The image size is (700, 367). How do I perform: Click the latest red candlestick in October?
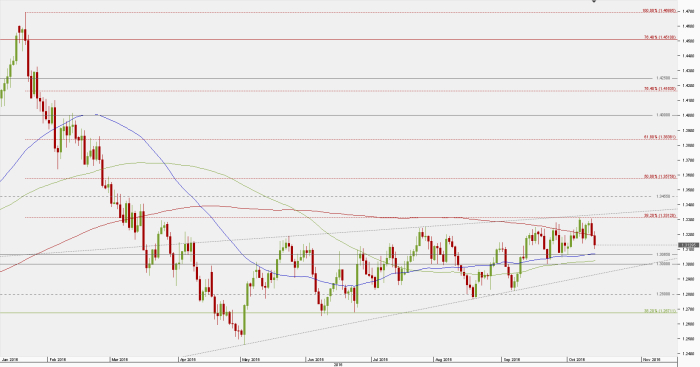pyautogui.click(x=595, y=241)
